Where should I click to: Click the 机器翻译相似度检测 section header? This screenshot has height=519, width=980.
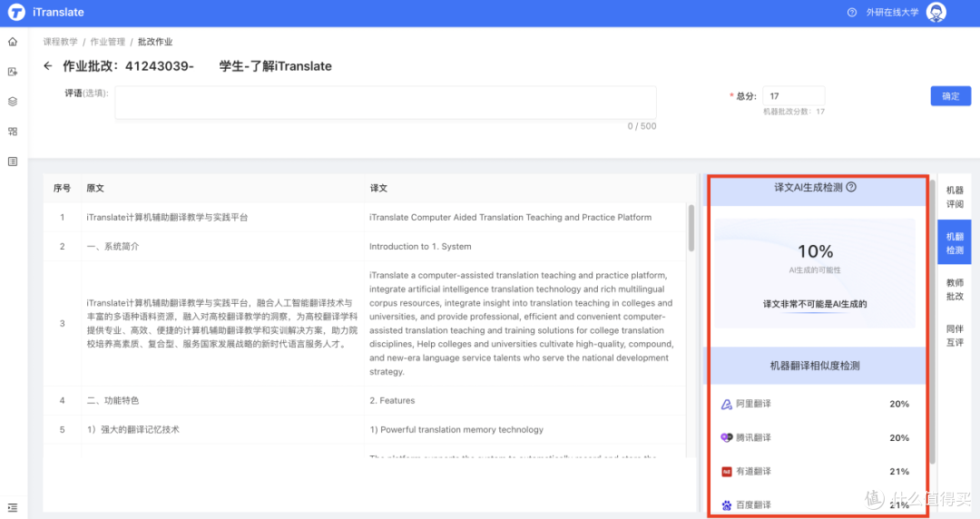(815, 366)
